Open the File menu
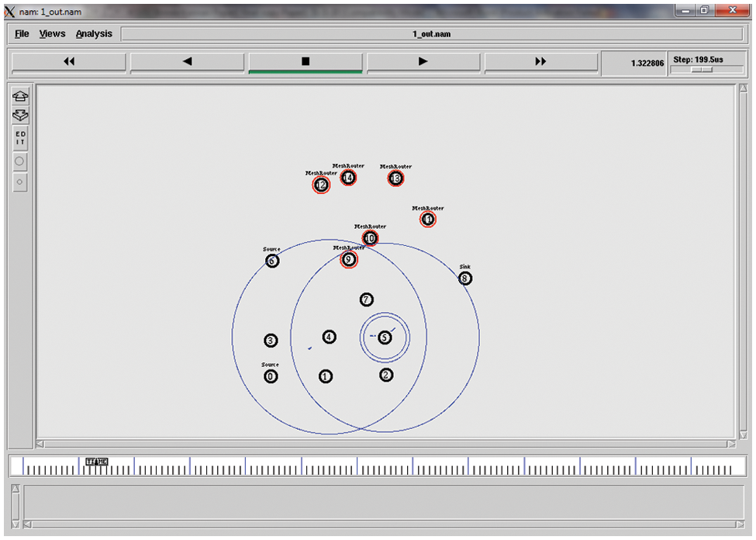 (22, 34)
